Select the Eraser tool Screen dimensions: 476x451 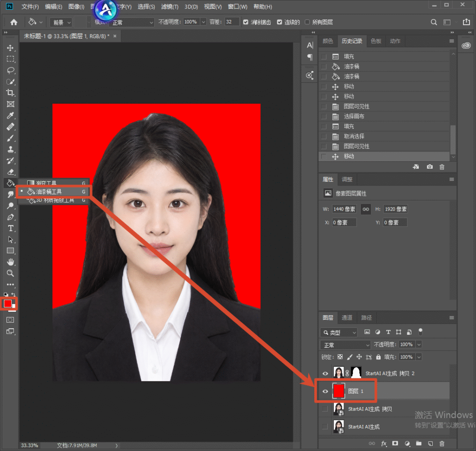tap(10, 172)
